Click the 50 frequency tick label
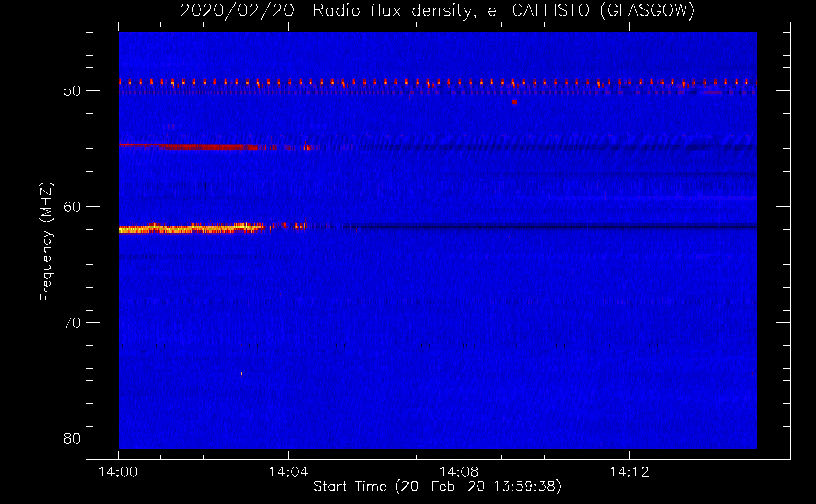 (x=72, y=91)
